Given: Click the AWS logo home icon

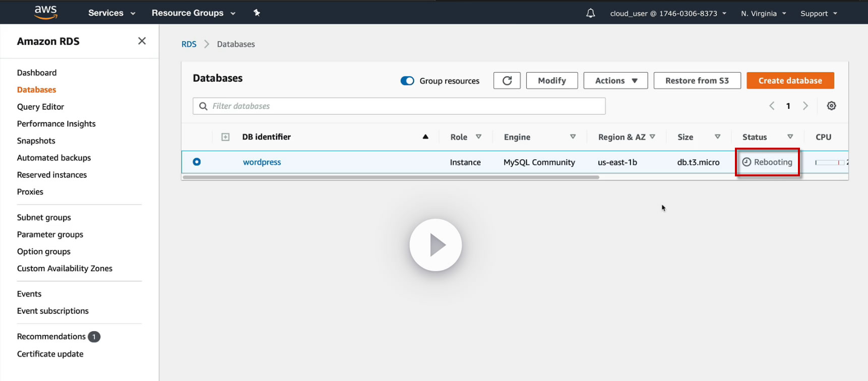Looking at the screenshot, I should click(45, 12).
